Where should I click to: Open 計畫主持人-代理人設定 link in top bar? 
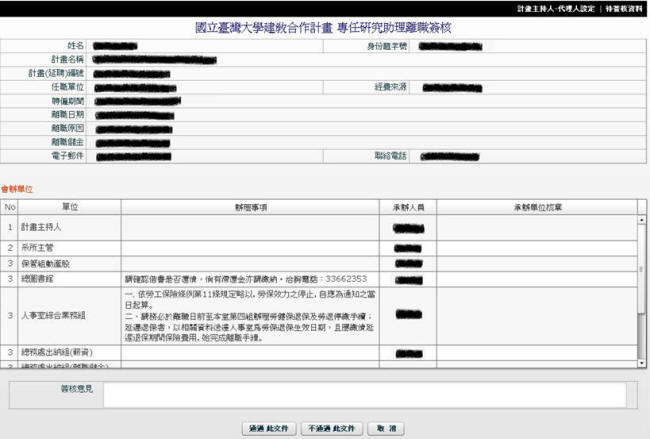(555, 9)
